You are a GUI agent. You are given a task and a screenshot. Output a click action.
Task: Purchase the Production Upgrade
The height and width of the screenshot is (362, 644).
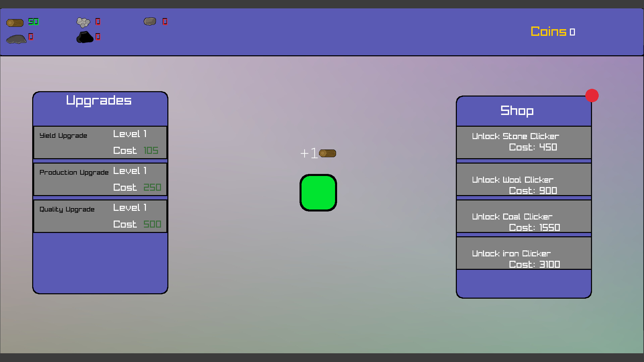click(100, 179)
